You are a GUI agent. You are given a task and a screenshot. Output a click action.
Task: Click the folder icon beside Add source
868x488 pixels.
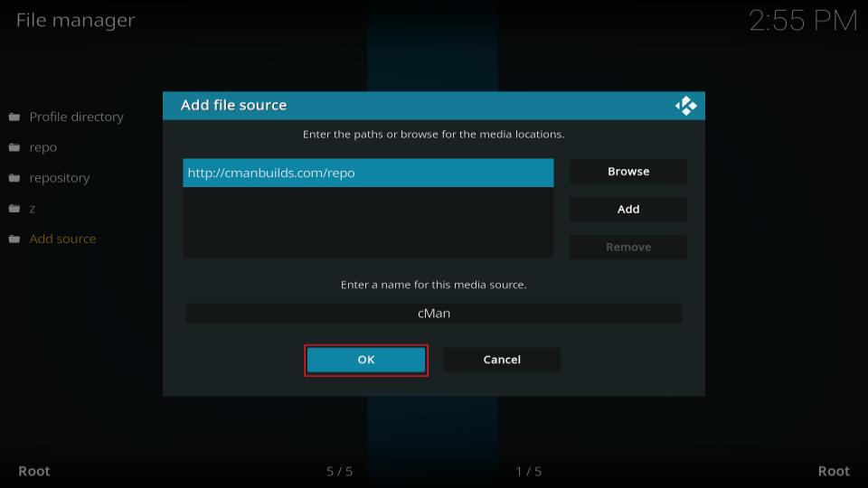coord(14,239)
